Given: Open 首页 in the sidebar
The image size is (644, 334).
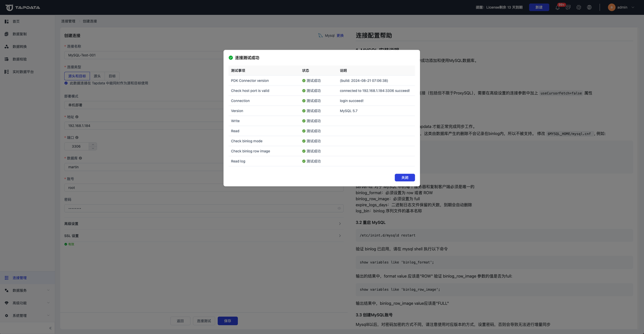Looking at the screenshot, I should pos(16,21).
